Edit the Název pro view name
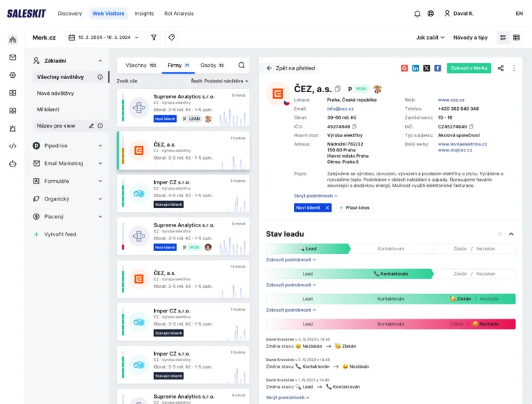 (91, 126)
